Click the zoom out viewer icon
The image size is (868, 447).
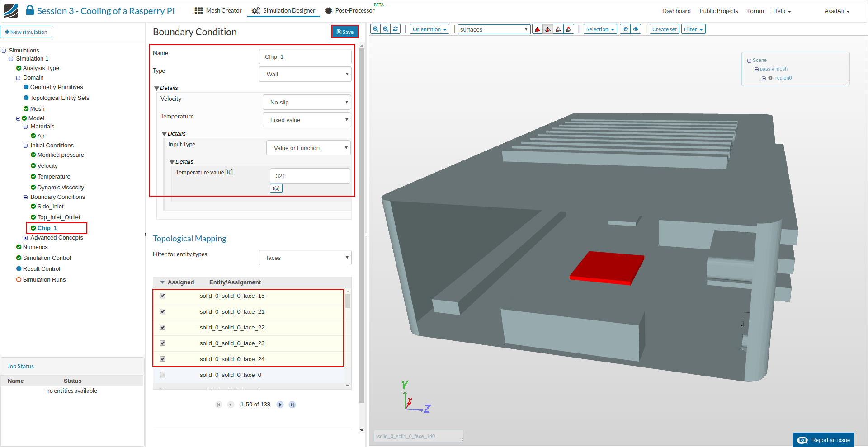pyautogui.click(x=386, y=29)
